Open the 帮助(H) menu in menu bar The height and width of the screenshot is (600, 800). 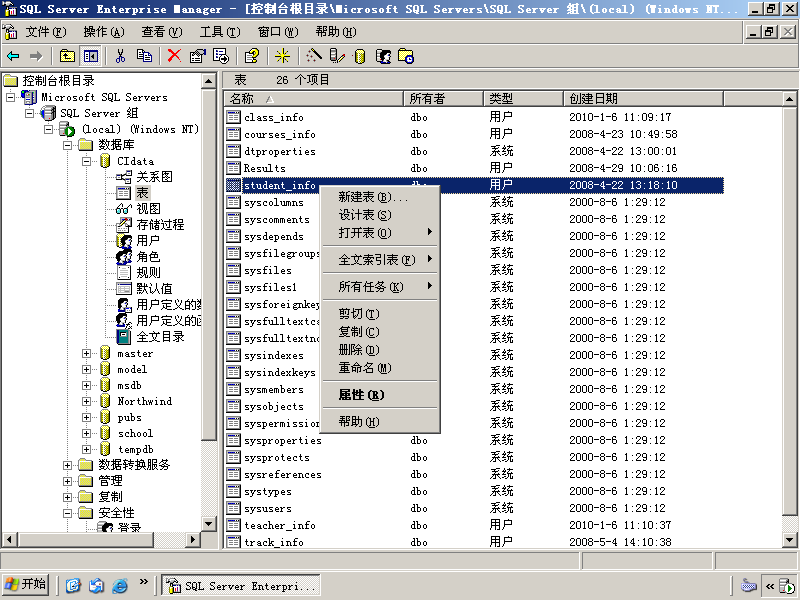pyautogui.click(x=336, y=32)
